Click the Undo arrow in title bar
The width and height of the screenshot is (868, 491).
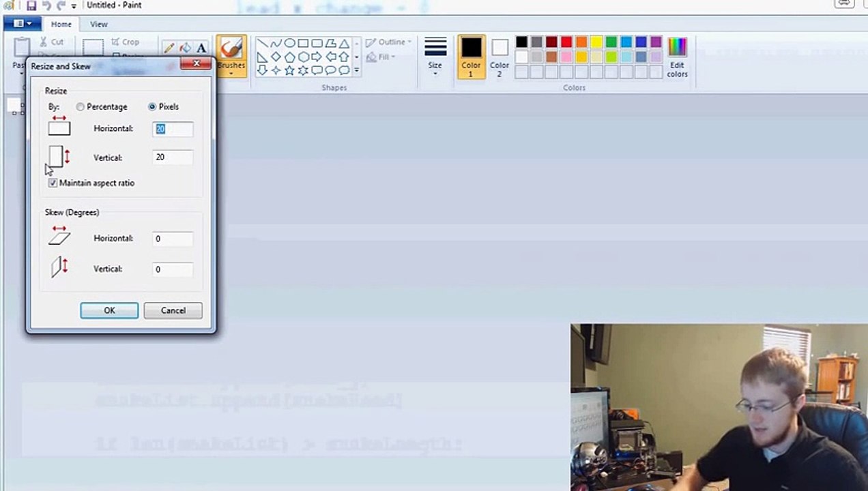pos(46,5)
